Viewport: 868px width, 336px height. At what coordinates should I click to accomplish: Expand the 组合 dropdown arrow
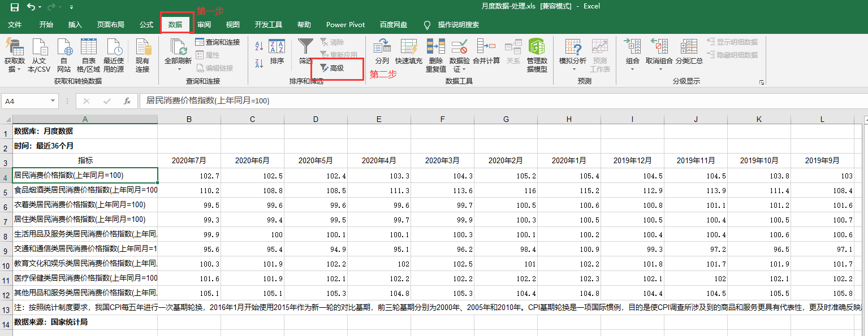coord(633,69)
